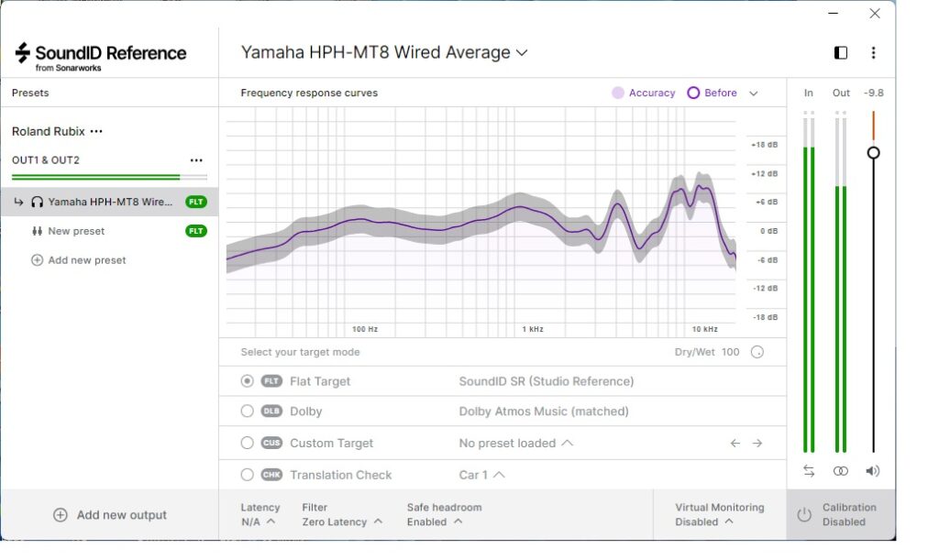Toggle the Calibration power button
This screenshot has width=939, height=560.
[804, 515]
